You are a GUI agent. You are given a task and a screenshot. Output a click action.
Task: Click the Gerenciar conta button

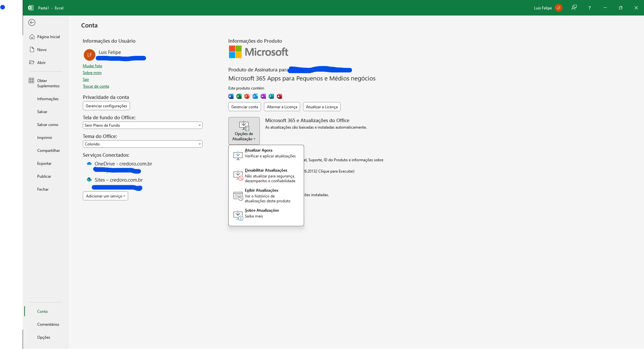245,107
